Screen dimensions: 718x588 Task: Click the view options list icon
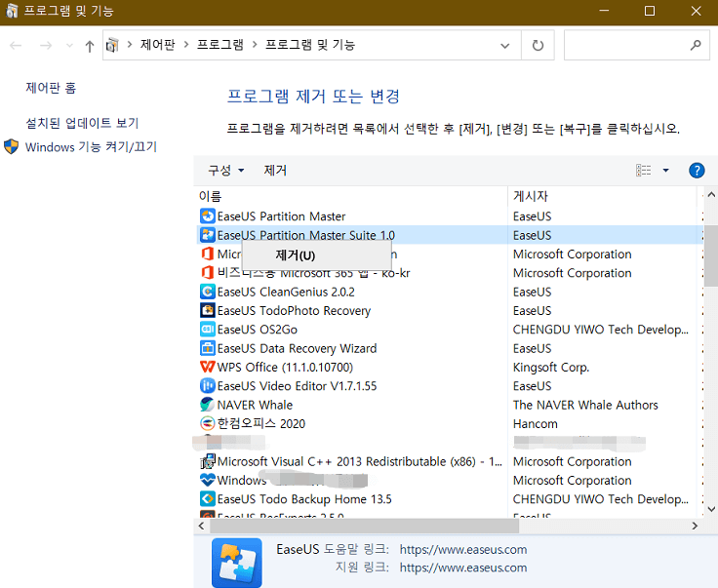click(643, 171)
